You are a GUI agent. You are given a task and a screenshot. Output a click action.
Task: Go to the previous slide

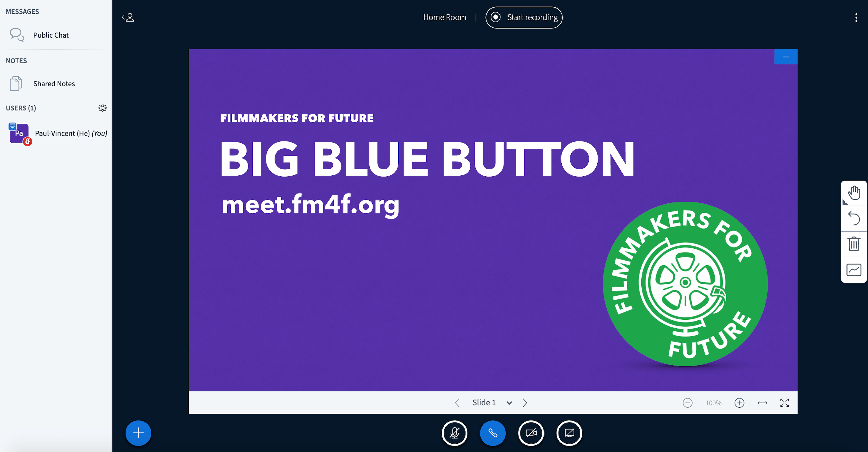[x=457, y=403]
